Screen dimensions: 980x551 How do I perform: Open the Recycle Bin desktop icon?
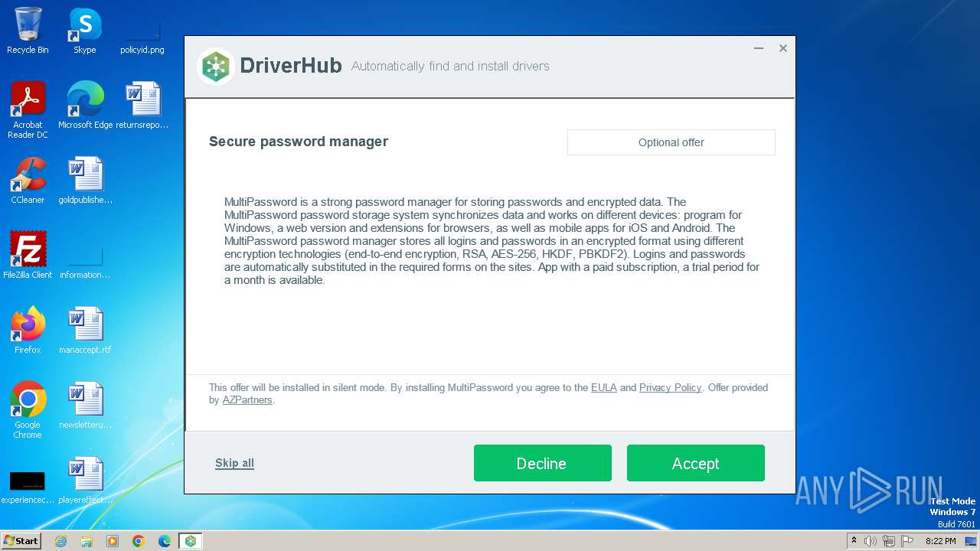pos(28,31)
